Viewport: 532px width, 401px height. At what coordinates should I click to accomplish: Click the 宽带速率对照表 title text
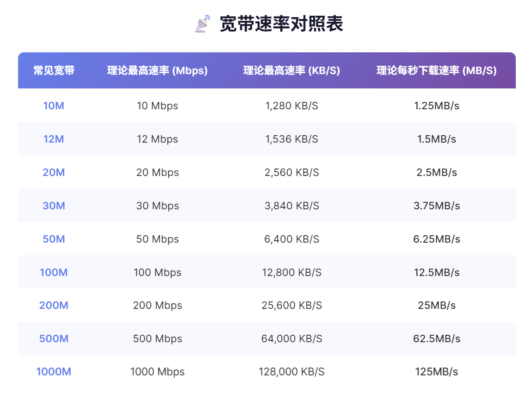(281, 24)
